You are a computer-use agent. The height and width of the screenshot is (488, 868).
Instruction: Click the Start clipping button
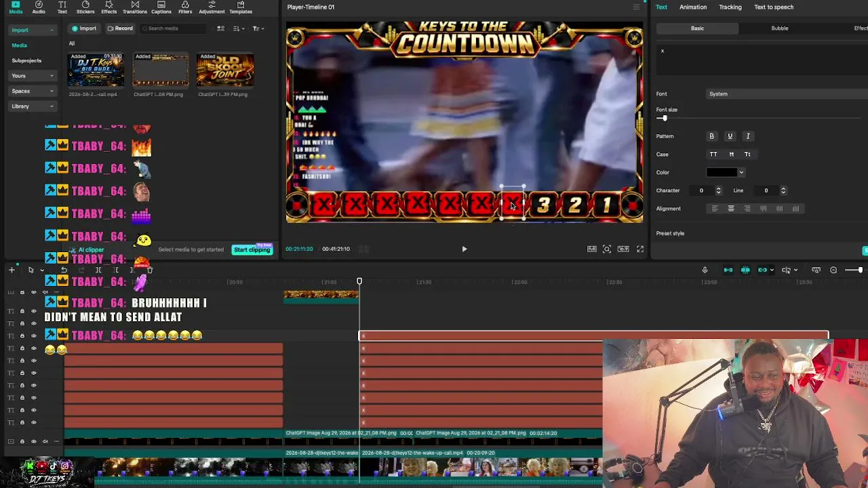point(252,249)
